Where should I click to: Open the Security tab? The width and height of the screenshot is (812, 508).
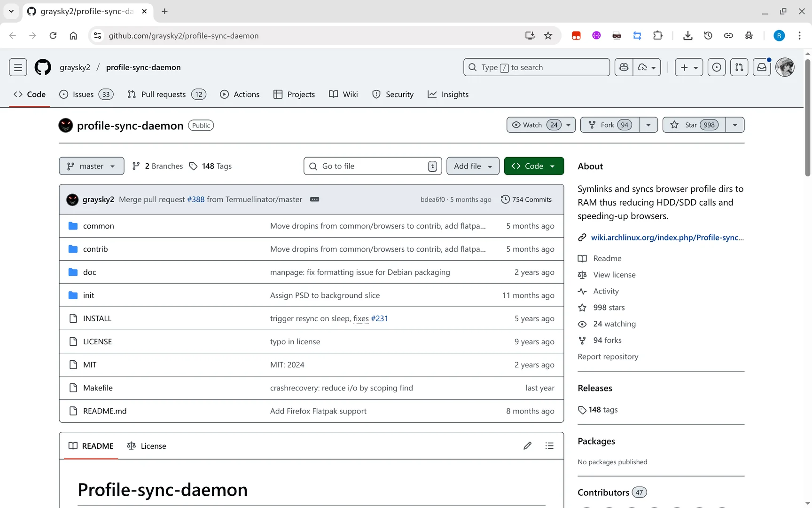pyautogui.click(x=393, y=95)
